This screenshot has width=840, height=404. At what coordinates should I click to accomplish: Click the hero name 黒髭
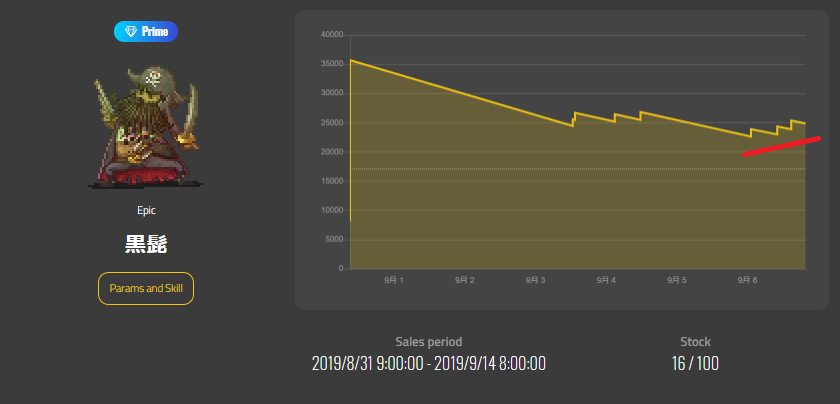(x=146, y=244)
